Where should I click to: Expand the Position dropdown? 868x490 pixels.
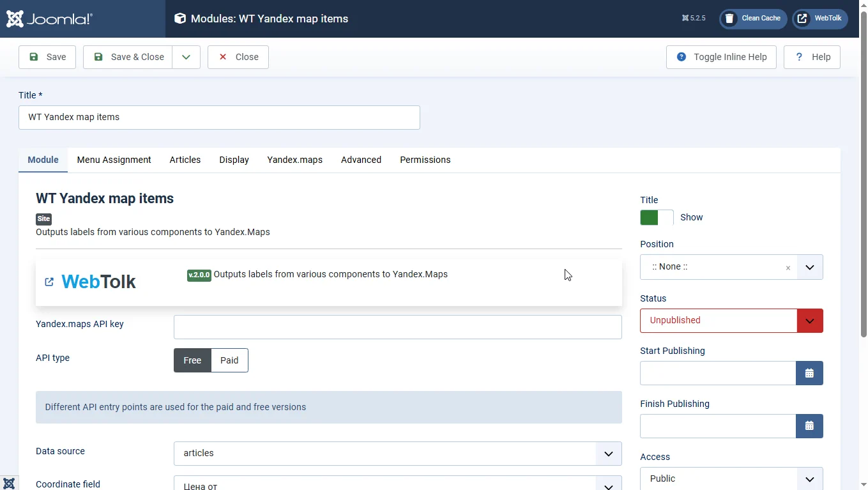point(810,267)
